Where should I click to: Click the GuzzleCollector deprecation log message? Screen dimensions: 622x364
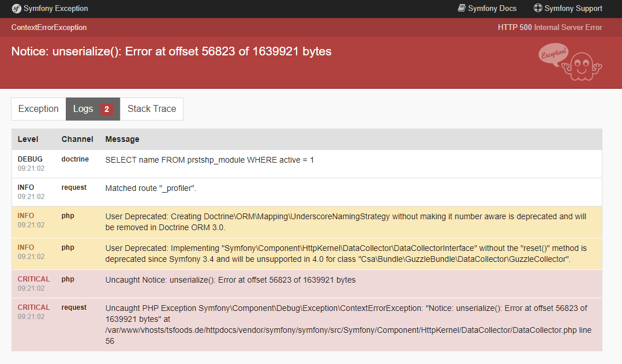(x=345, y=253)
